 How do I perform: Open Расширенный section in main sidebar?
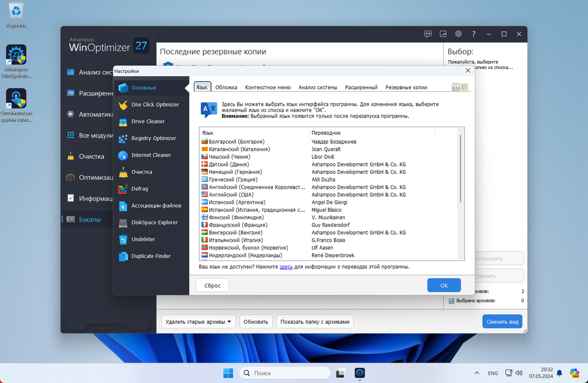pos(89,93)
